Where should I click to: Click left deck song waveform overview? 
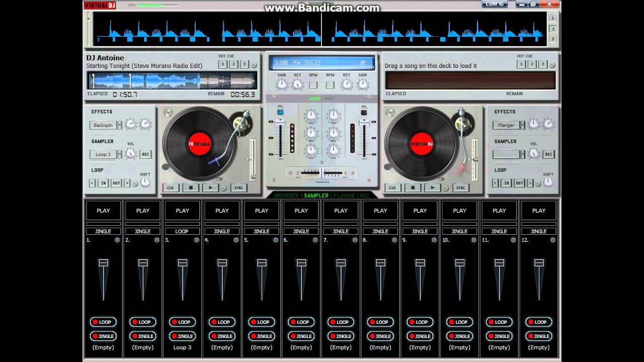pos(172,80)
